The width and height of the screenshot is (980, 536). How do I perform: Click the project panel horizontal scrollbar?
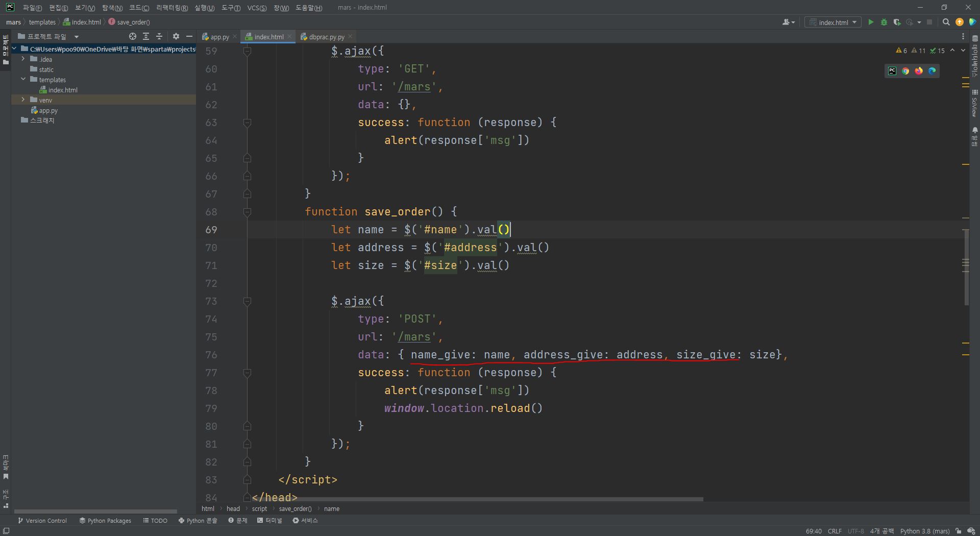pyautogui.click(x=96, y=511)
